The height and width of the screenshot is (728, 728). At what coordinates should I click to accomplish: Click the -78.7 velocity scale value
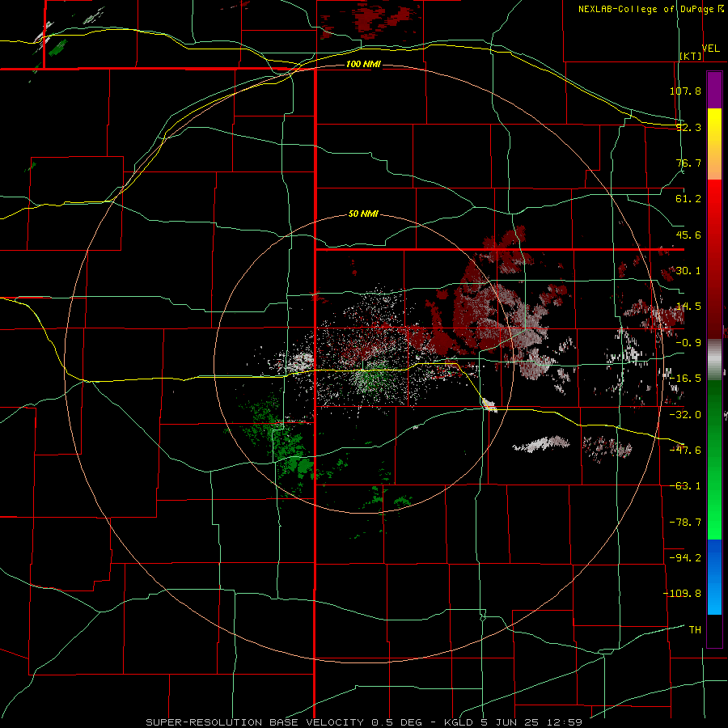coord(685,523)
